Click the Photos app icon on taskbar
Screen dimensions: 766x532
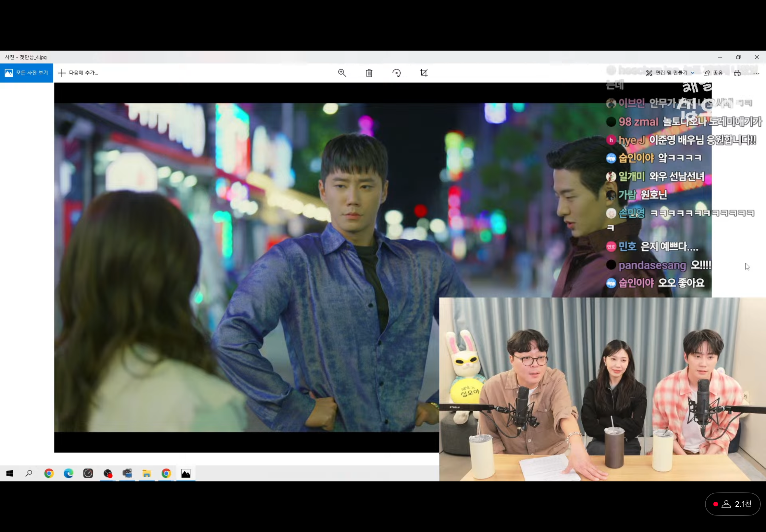pos(186,473)
